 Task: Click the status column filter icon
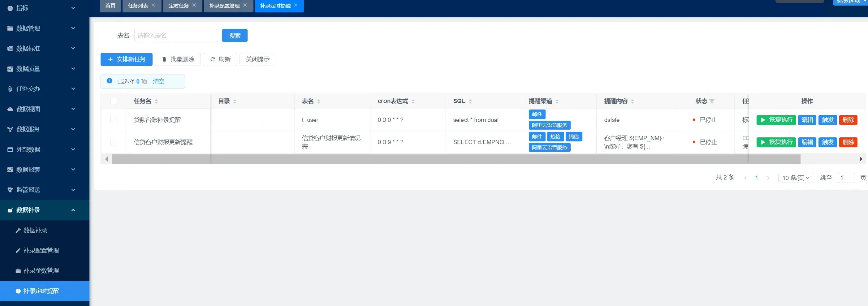point(712,101)
